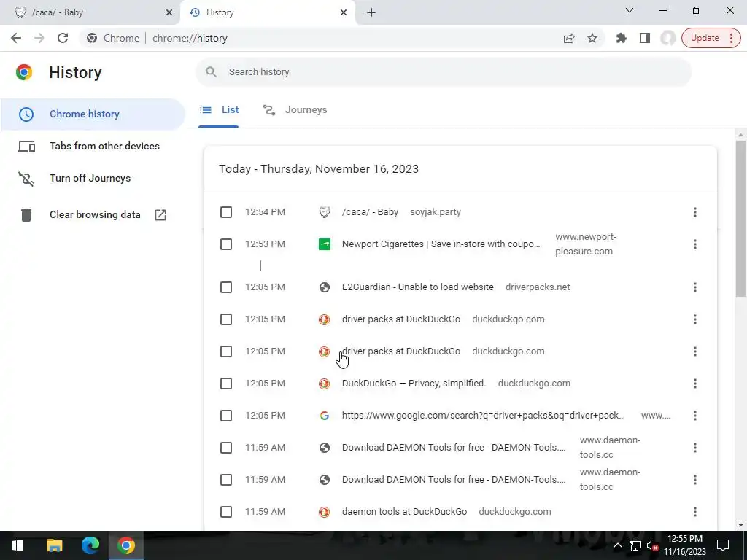This screenshot has width=747, height=560.
Task: Select the E2Guardian entry checkbox
Action: 226,287
